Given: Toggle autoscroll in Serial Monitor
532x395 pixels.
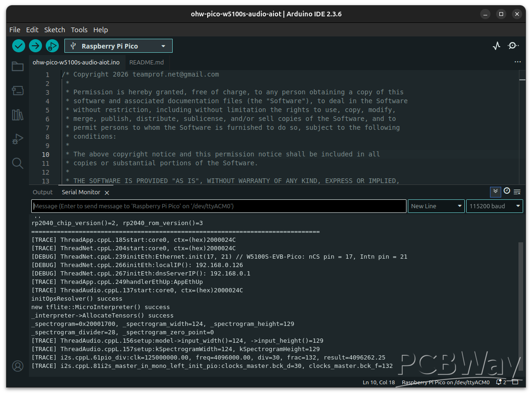Looking at the screenshot, I should tap(495, 191).
